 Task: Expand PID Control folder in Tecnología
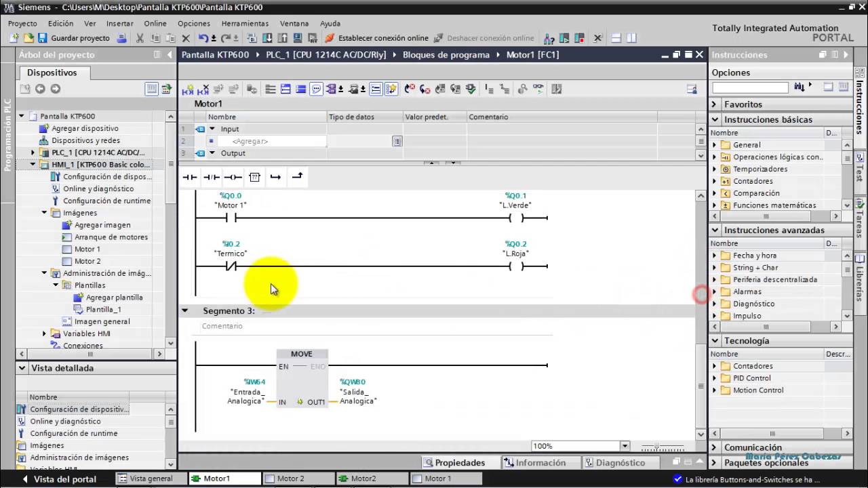714,378
